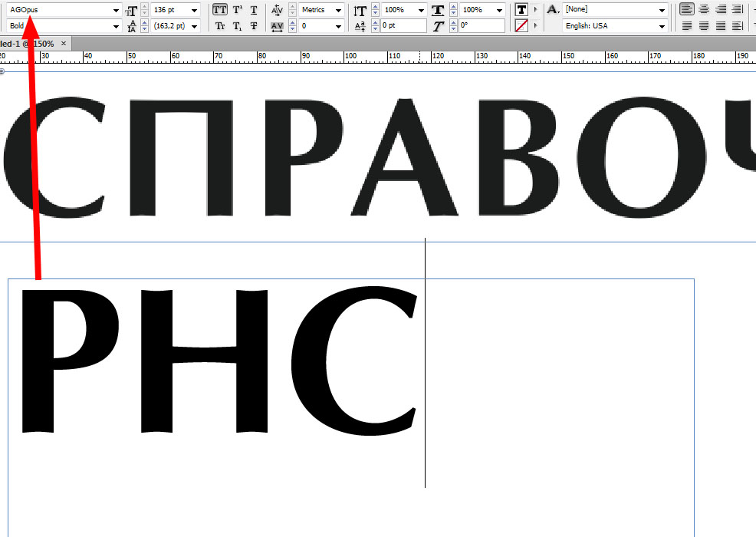Click the skew (false italic) icon
756x537 pixels.
[438, 27]
